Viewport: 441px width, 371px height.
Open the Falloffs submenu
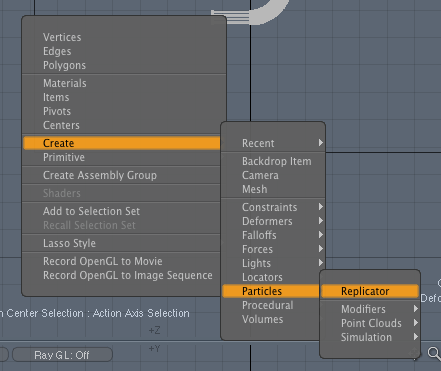(273, 235)
